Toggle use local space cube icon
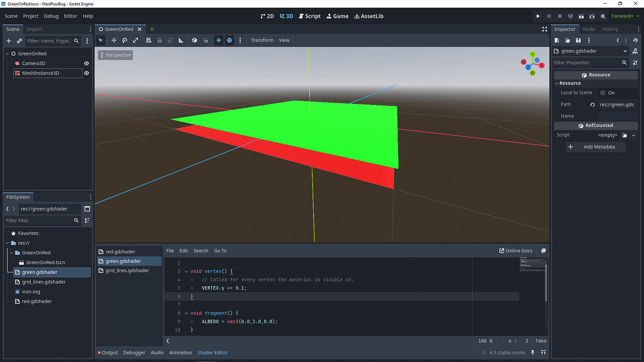The image size is (644, 362). [195, 40]
